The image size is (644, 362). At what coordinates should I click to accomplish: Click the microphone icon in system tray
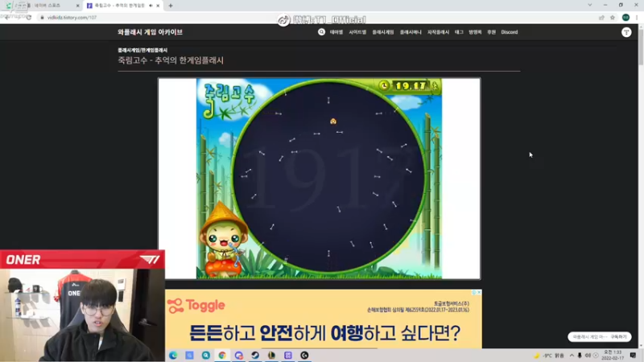580,356
